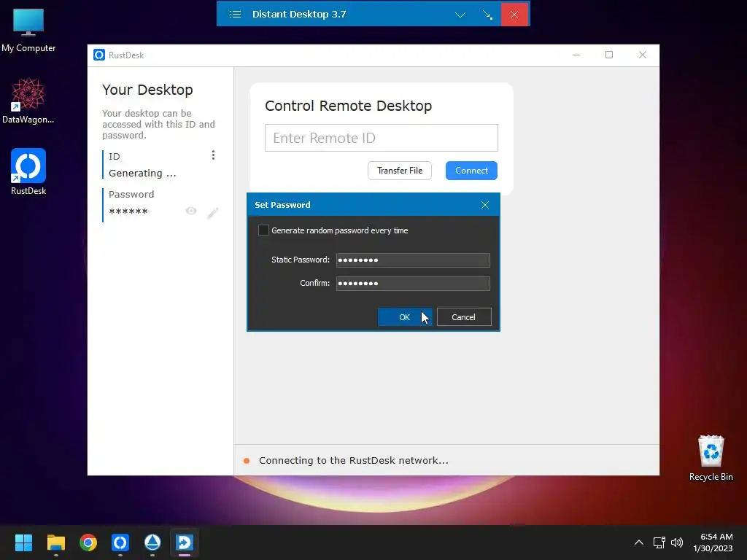
Task: Open the Distant Desktop hamburger menu
Action: pyautogui.click(x=235, y=15)
